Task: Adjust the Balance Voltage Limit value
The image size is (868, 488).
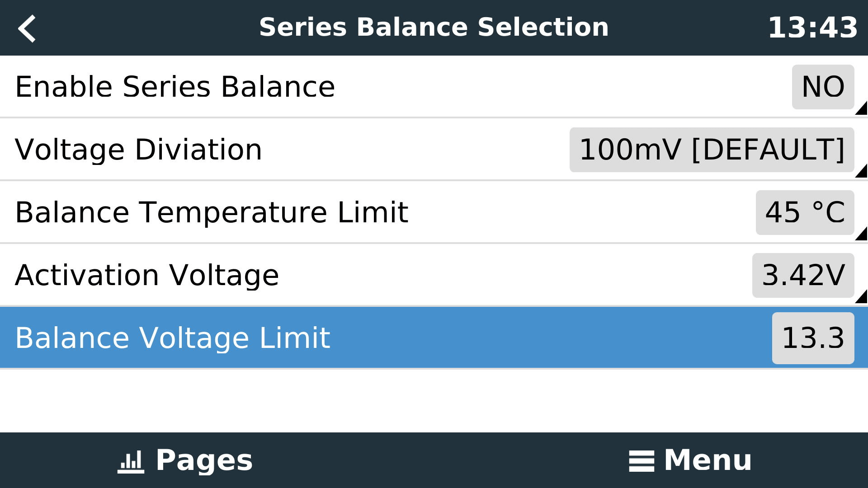Action: 812,337
